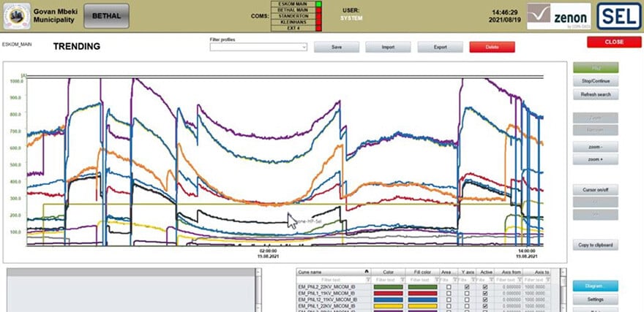Click the Curve name filter text field

coord(331,280)
